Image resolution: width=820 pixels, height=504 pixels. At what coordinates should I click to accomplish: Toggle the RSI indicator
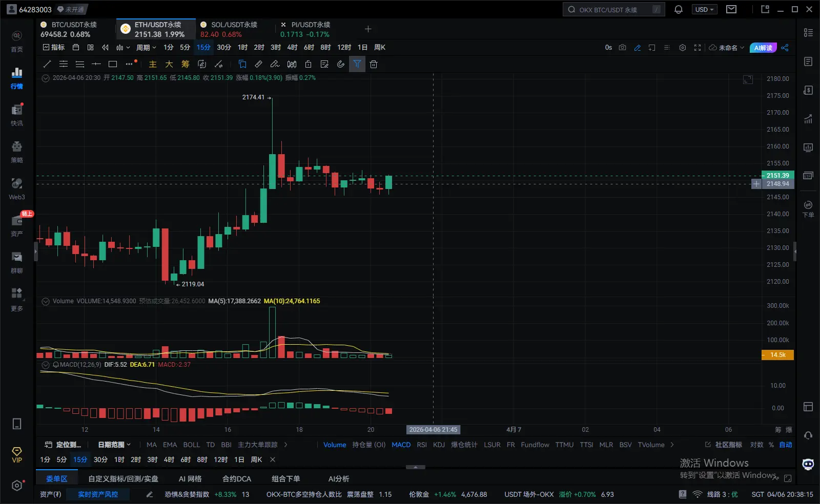tap(422, 445)
